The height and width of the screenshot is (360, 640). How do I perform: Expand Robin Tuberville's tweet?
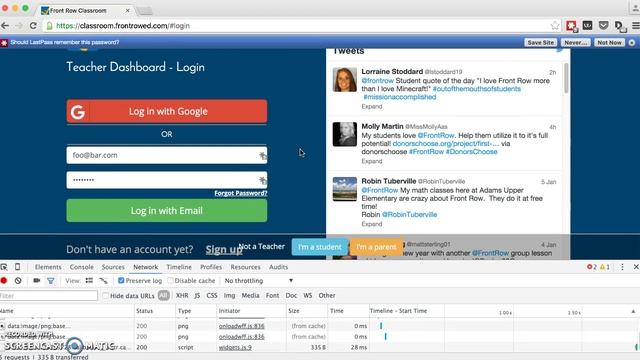(x=371, y=224)
